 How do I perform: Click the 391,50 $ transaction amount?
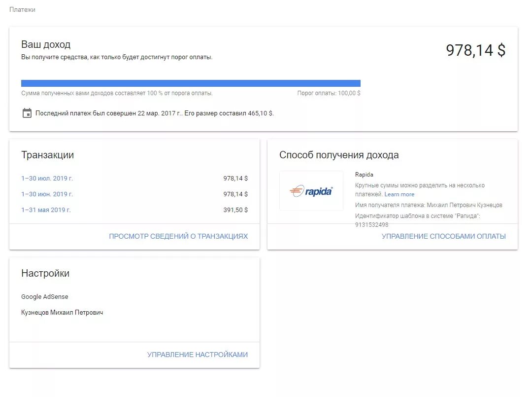point(235,210)
